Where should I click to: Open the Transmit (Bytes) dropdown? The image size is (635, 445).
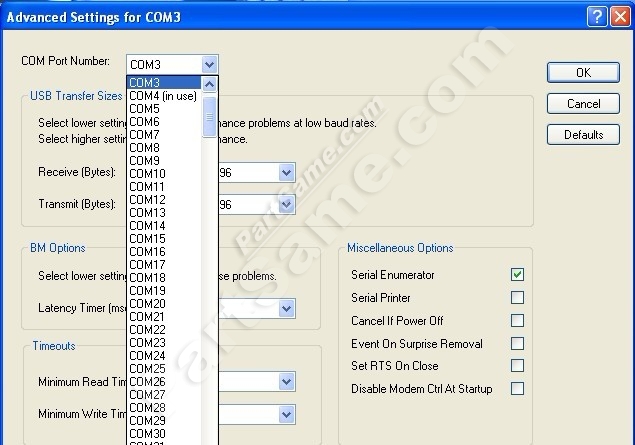(286, 204)
